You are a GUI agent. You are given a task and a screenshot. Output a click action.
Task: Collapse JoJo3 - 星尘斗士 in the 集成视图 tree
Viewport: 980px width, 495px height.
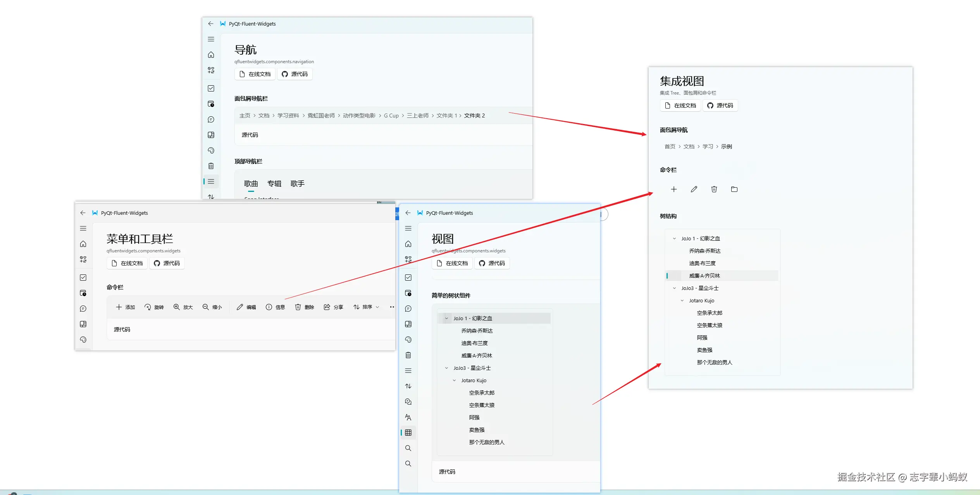[674, 288]
